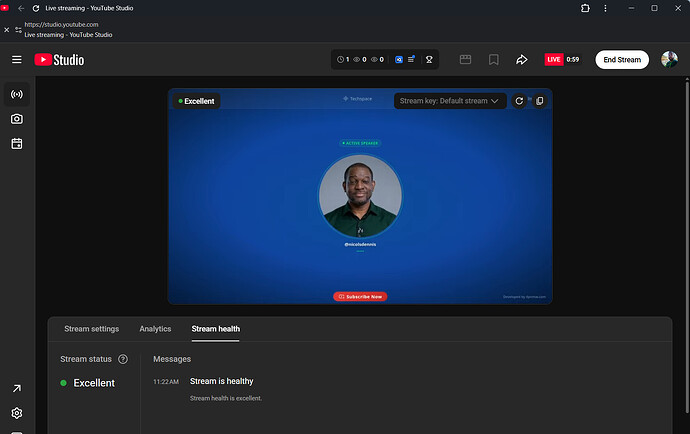Click the second viewers eye counter icon
This screenshot has height=434, width=690.
[x=374, y=59]
